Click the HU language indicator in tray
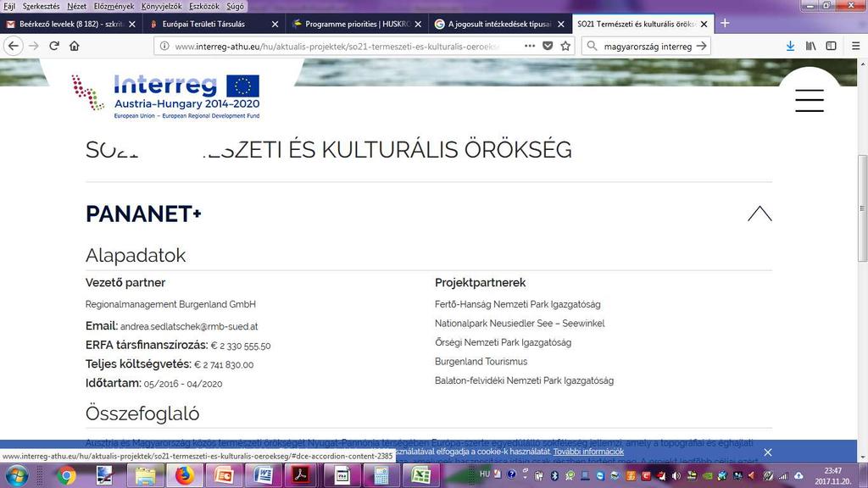Screen dimensions: 868x488 tap(484, 474)
